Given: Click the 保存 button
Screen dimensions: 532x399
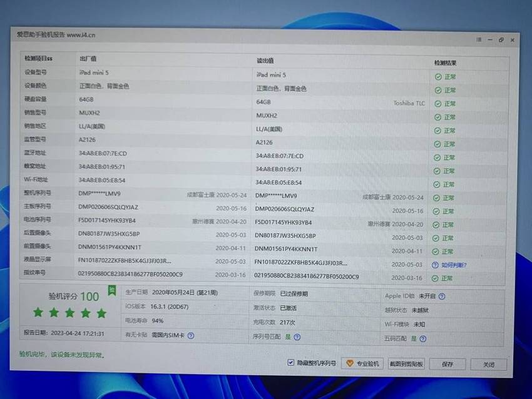Looking at the screenshot, I should (448, 364).
